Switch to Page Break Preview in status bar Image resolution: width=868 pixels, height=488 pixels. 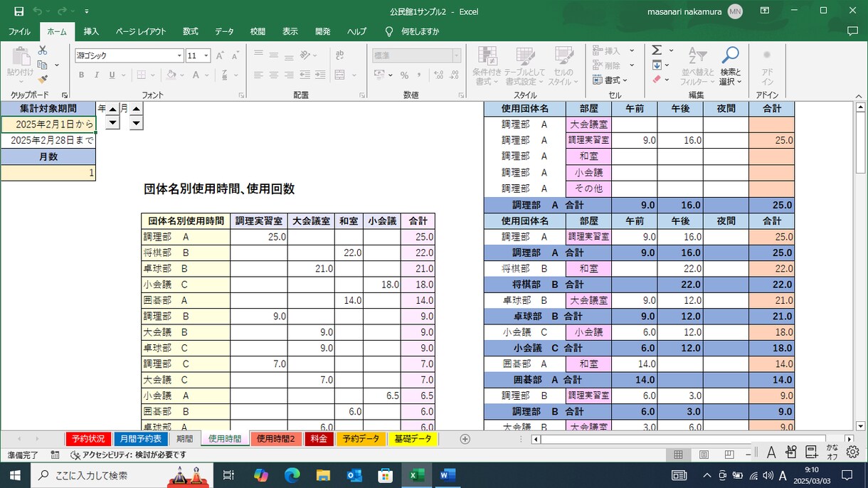click(x=729, y=455)
